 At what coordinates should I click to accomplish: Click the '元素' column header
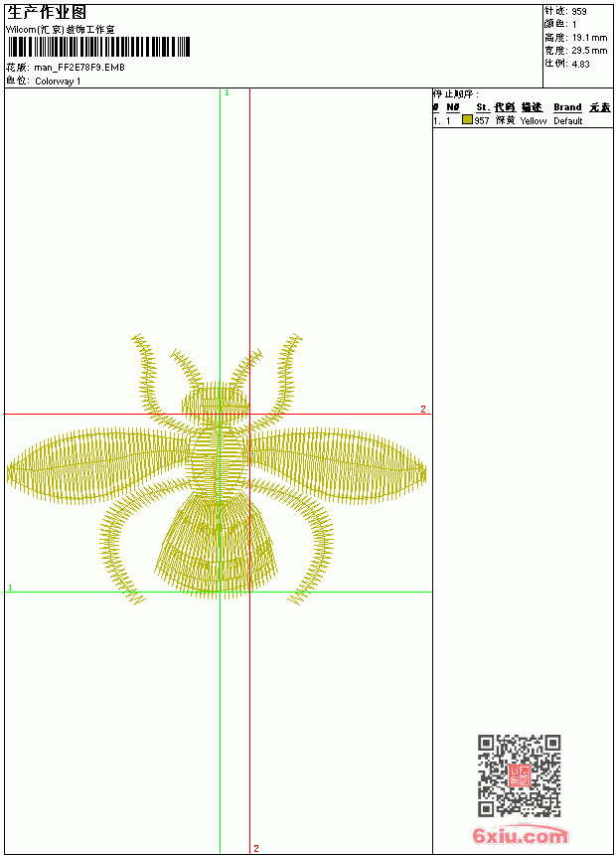[600, 107]
